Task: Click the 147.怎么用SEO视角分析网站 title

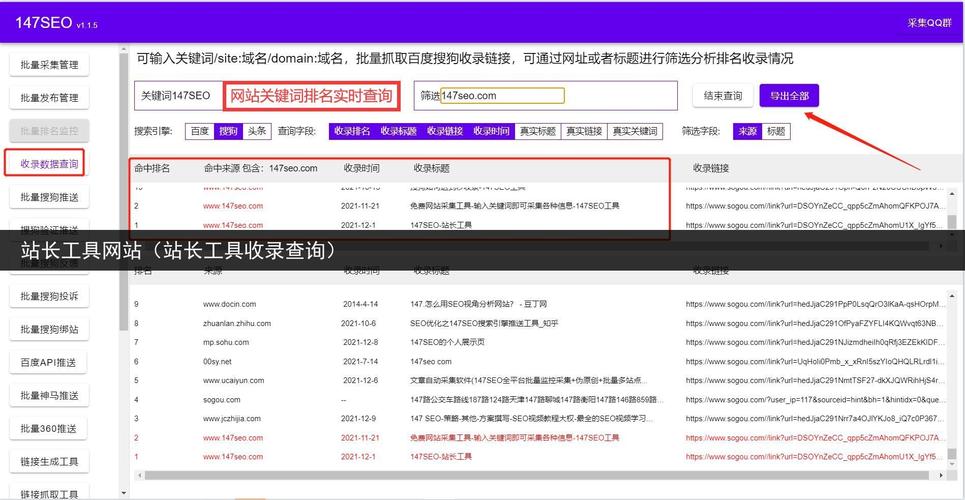Action: click(x=478, y=304)
